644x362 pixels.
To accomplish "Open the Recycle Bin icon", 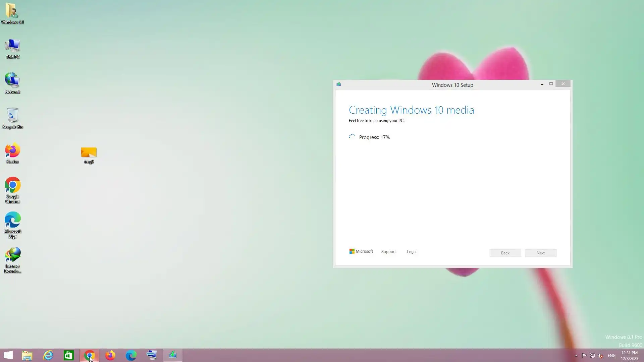I will pos(12,117).
